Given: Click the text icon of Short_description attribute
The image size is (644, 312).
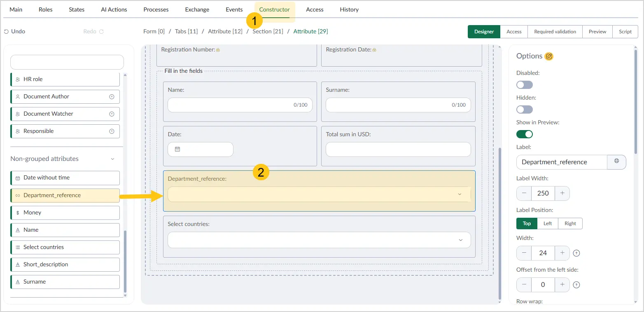Looking at the screenshot, I should click(x=18, y=265).
